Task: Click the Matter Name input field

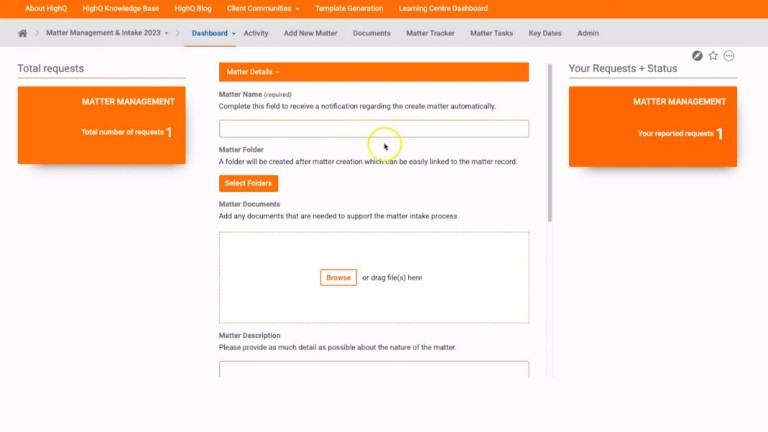Action: click(x=373, y=129)
